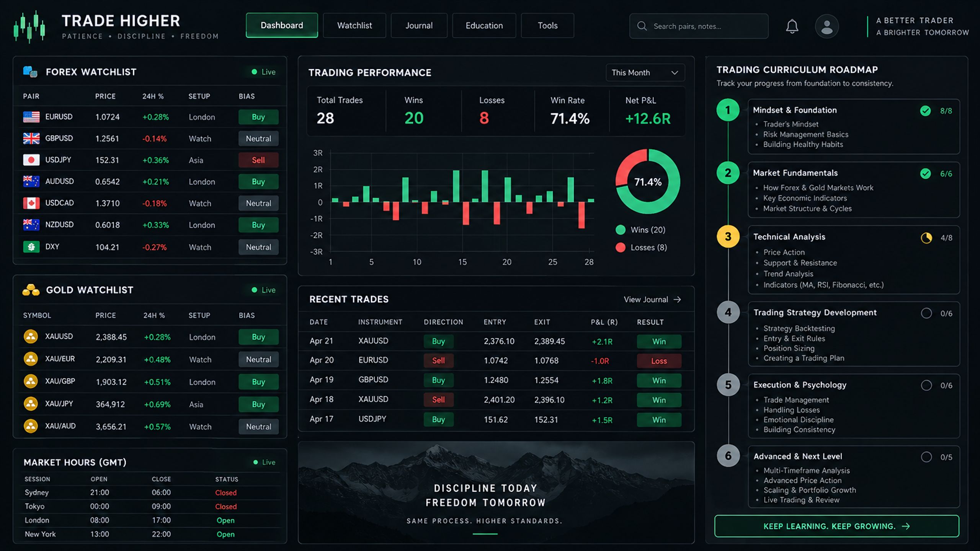Toggle Advanced & Next Level completion circle
The width and height of the screenshot is (980, 551).
(x=926, y=457)
